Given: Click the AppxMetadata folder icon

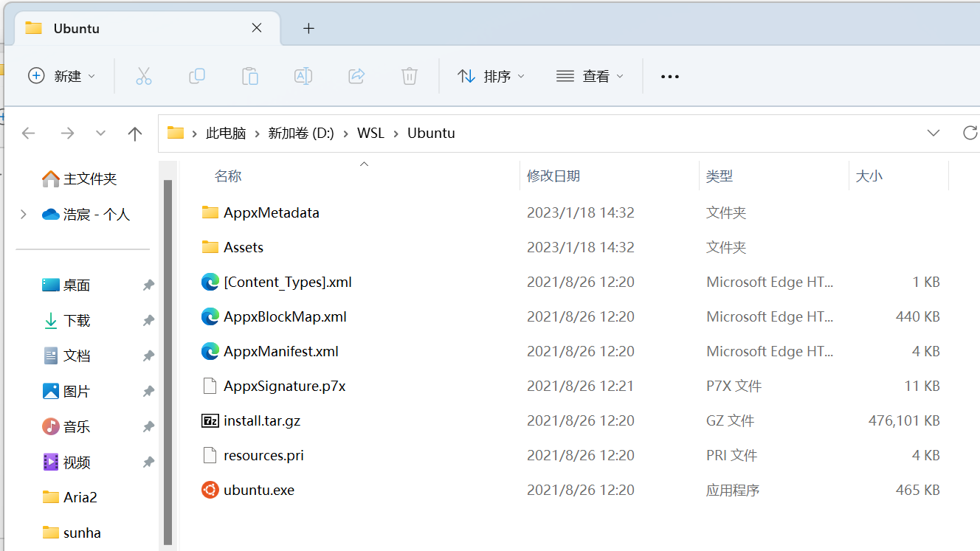Looking at the screenshot, I should (210, 212).
